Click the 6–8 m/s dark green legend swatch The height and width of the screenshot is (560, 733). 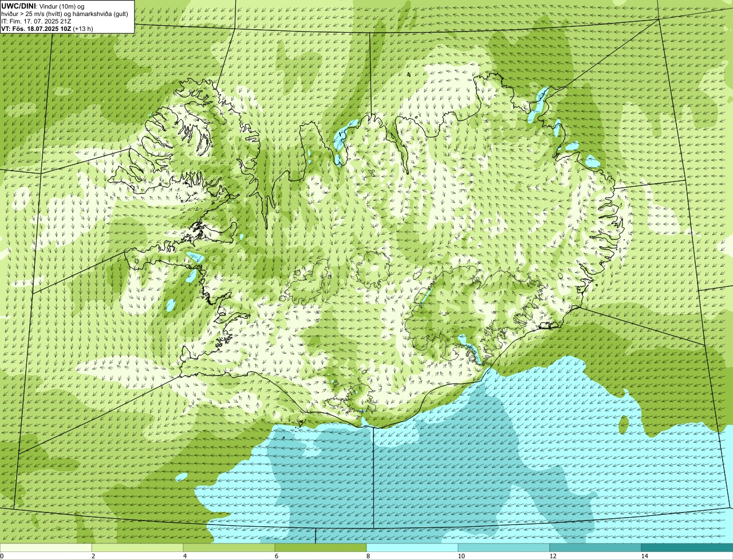[321, 547]
